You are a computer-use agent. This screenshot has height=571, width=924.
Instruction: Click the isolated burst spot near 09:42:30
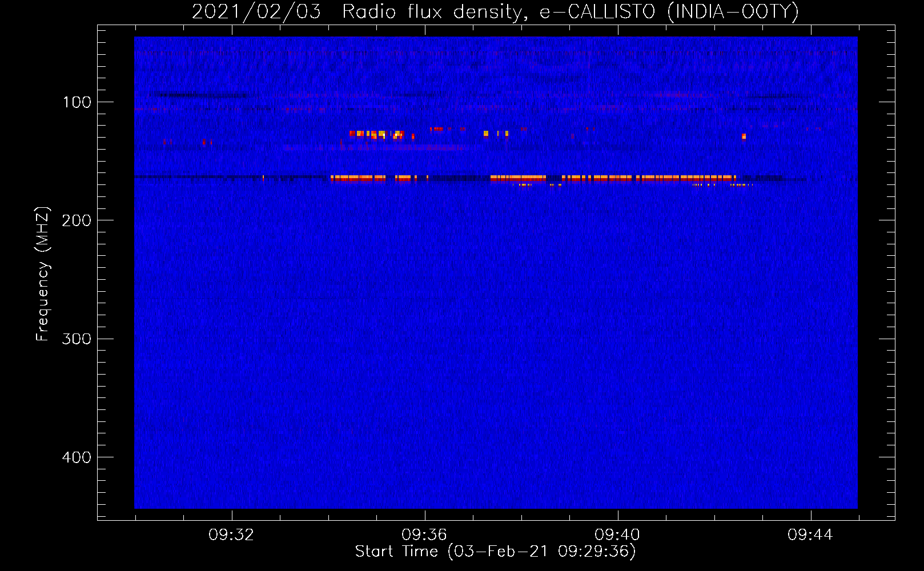[744, 136]
